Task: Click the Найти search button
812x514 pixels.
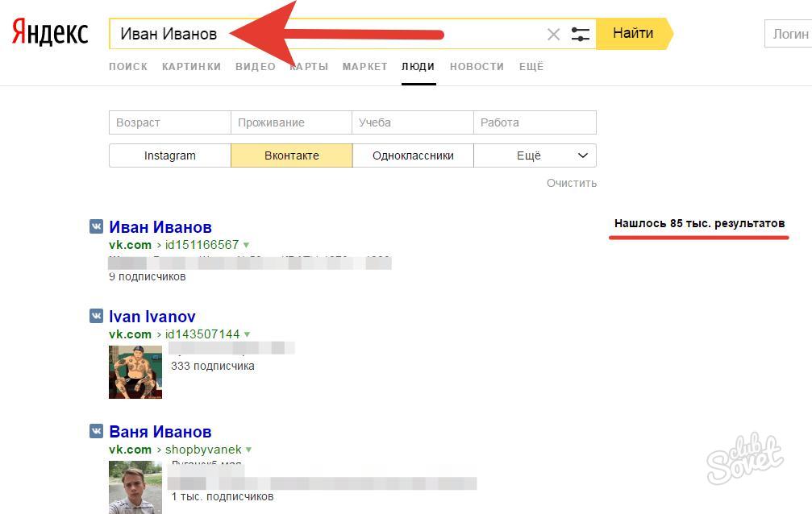Action: point(634,34)
